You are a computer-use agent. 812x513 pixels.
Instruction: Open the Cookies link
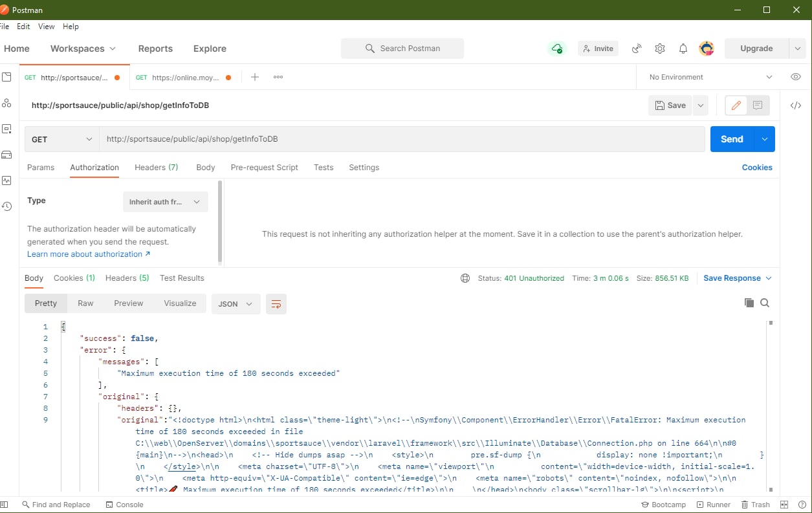[x=757, y=168]
